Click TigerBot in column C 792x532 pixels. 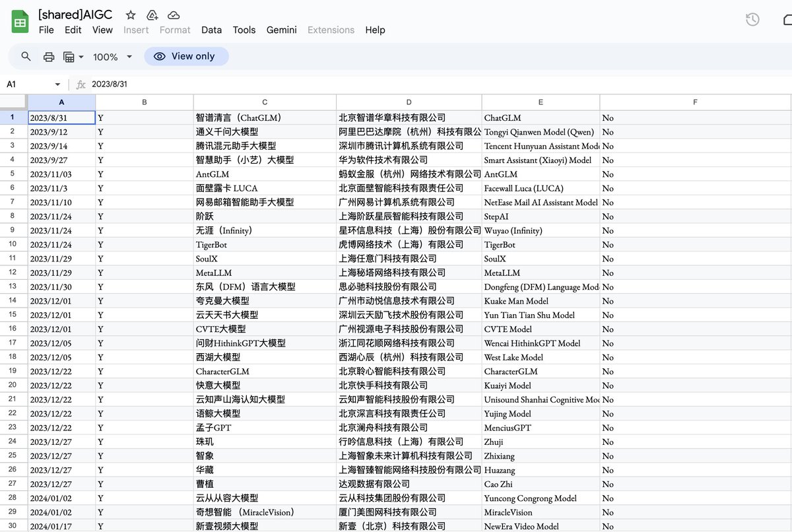coord(265,244)
